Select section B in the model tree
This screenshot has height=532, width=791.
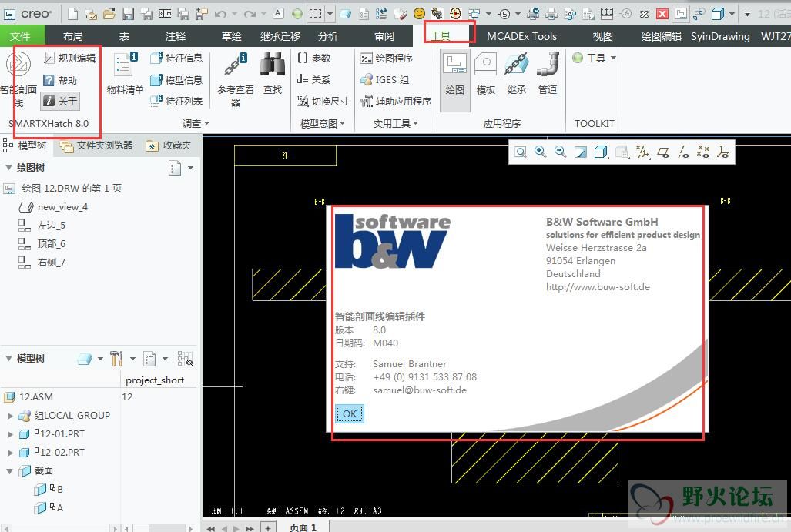[x=49, y=489]
